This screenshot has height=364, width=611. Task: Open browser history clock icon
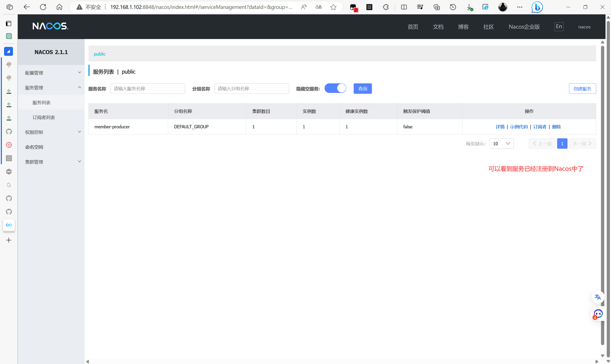click(x=453, y=7)
